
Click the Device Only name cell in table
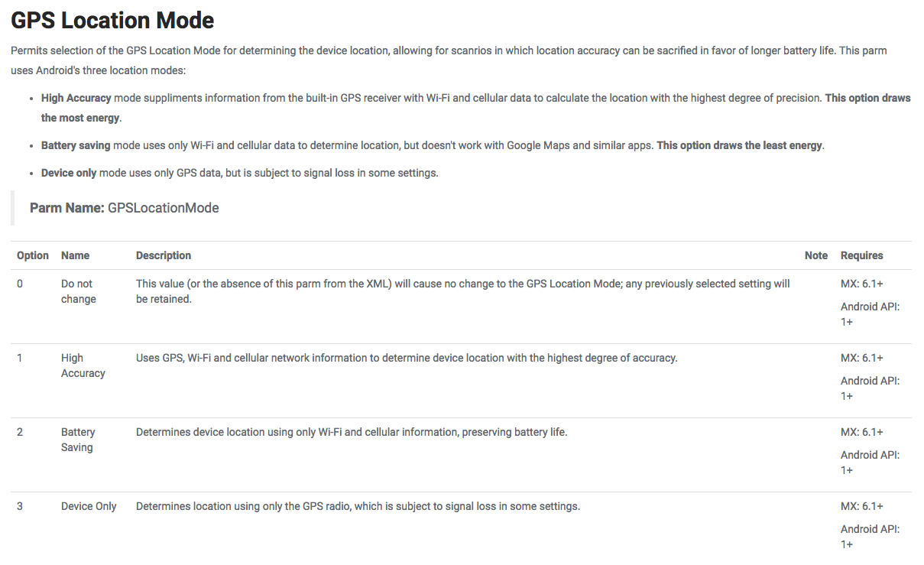(x=89, y=506)
